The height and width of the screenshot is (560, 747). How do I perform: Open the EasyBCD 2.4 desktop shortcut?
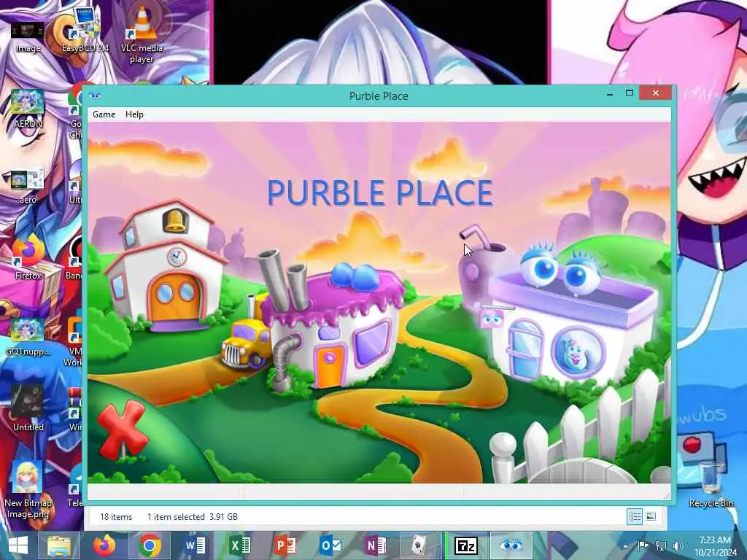[85, 29]
